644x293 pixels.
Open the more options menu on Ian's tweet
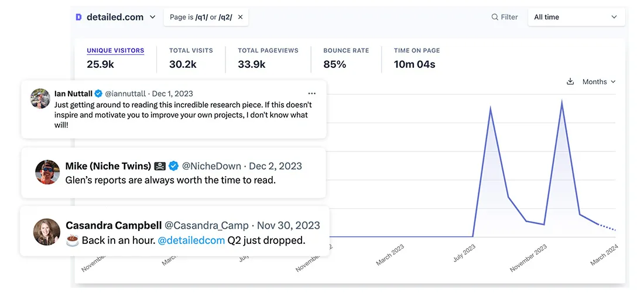pos(311,94)
